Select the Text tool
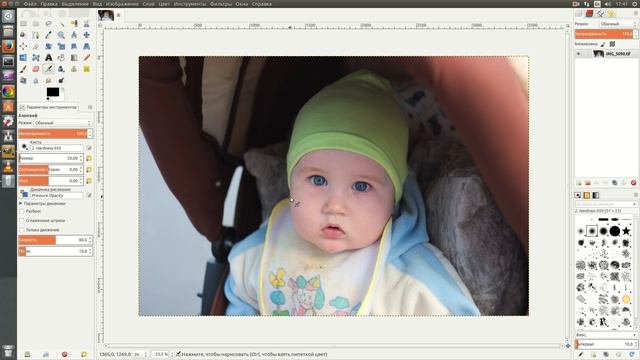 [49, 58]
